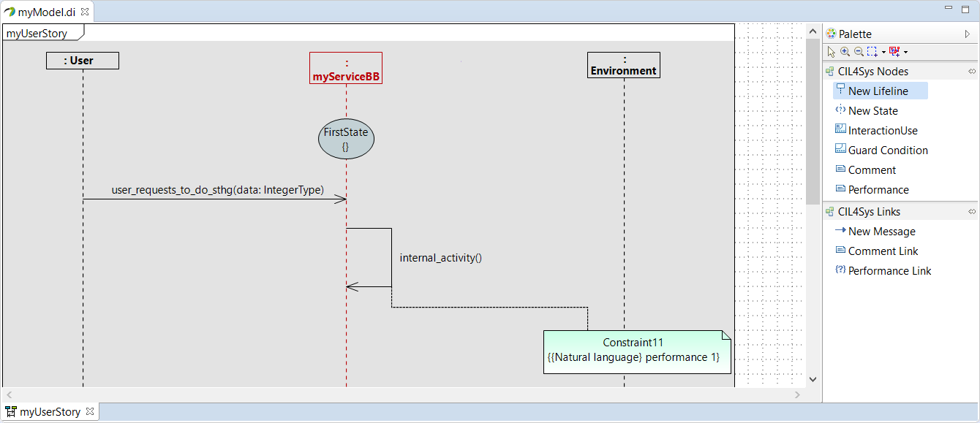Select the marquee selection tool
The image size is (980, 423).
point(872,52)
